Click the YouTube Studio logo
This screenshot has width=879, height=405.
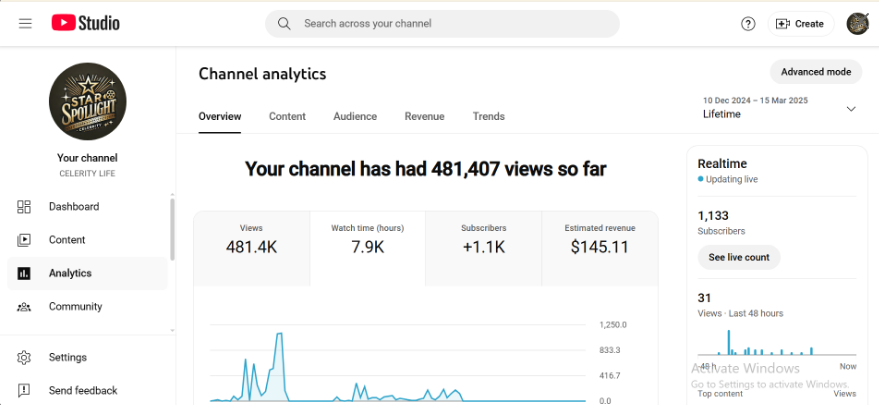(85, 24)
